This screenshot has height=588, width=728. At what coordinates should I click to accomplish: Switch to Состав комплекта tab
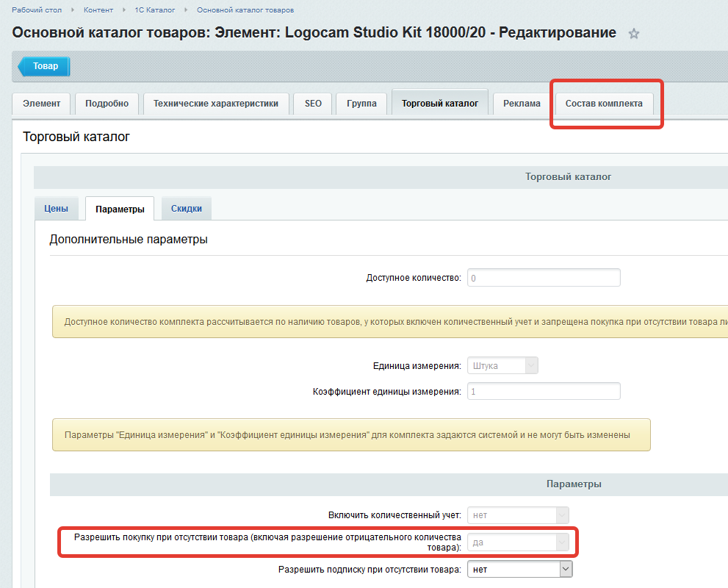click(604, 104)
